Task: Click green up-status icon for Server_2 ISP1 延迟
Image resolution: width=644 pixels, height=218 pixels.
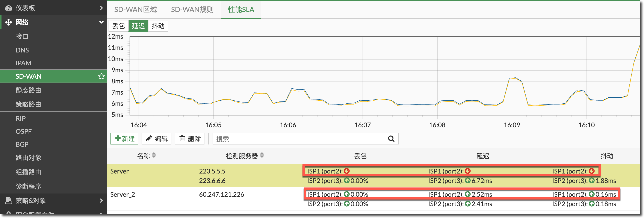Action: pos(468,194)
